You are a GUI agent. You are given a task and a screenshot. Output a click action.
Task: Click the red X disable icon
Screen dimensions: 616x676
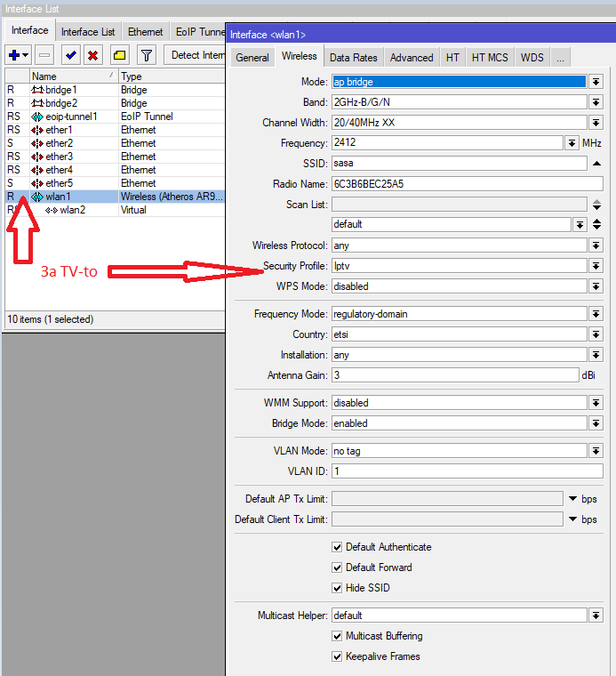pos(92,55)
